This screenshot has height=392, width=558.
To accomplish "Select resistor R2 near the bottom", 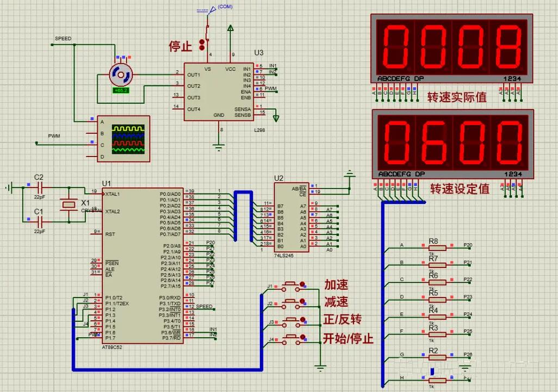I will point(437,358).
